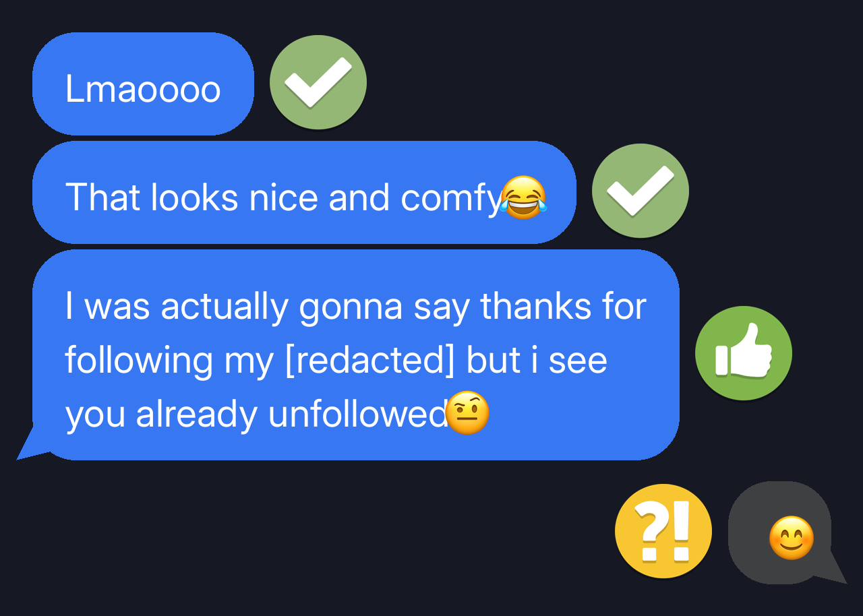Click the word Lmaoooo text
This screenshot has width=863, height=616.
pos(143,89)
